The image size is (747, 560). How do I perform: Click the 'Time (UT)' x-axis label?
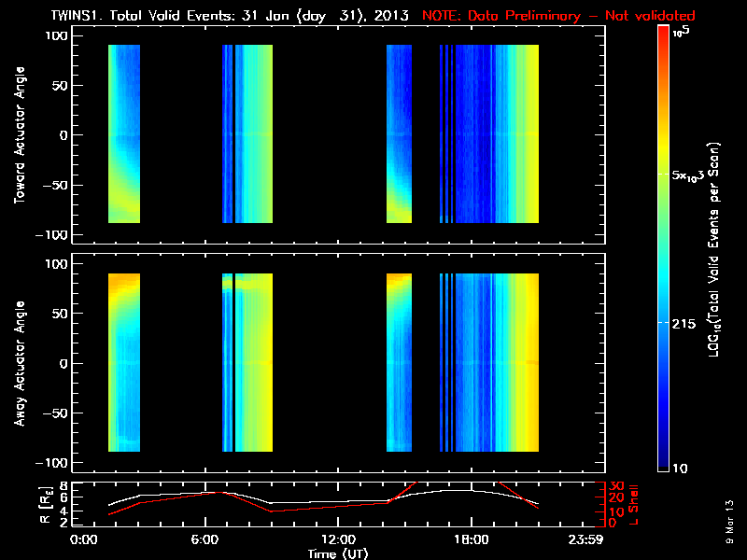(339, 553)
